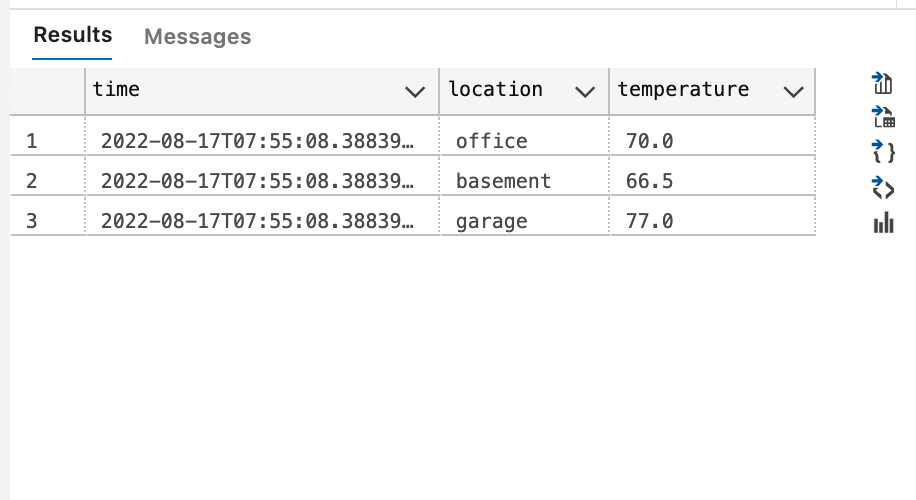
Task: Click the Save as Excel icon
Action: (x=883, y=117)
